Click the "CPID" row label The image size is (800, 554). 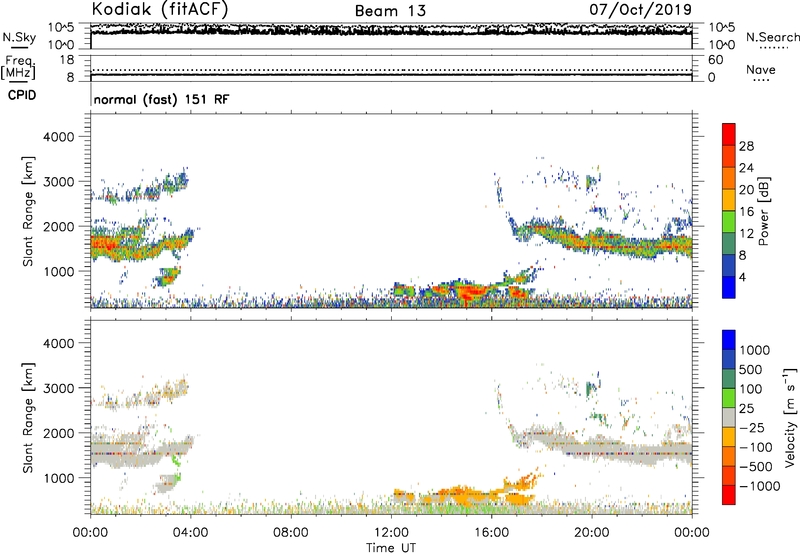[x=22, y=95]
